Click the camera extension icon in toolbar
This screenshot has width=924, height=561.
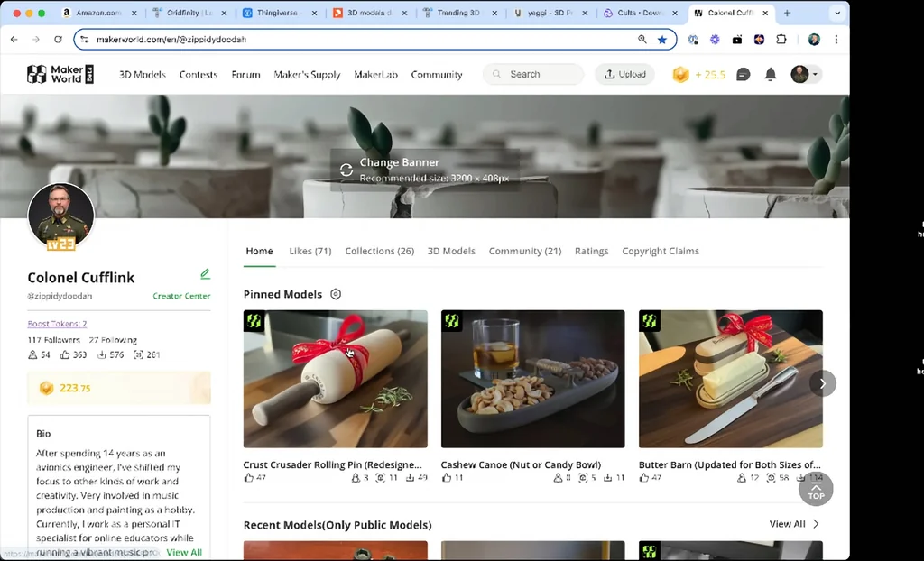737,40
